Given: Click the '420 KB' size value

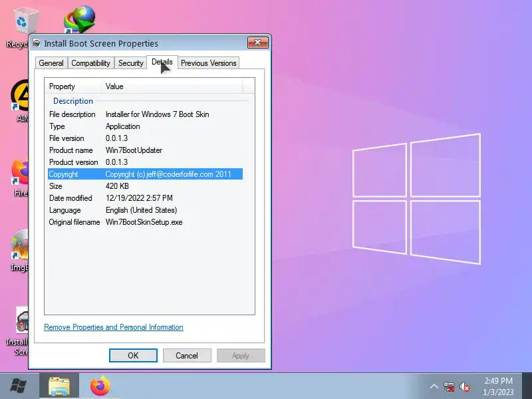Looking at the screenshot, I should click(117, 186).
